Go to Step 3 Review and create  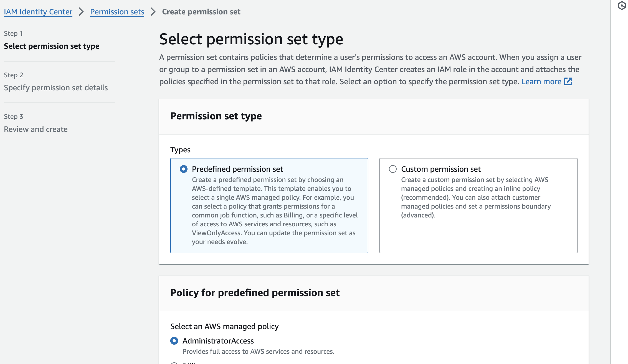point(36,129)
